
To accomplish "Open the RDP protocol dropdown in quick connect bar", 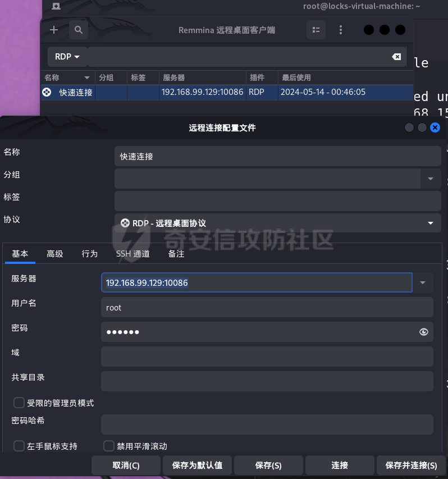I will (67, 57).
